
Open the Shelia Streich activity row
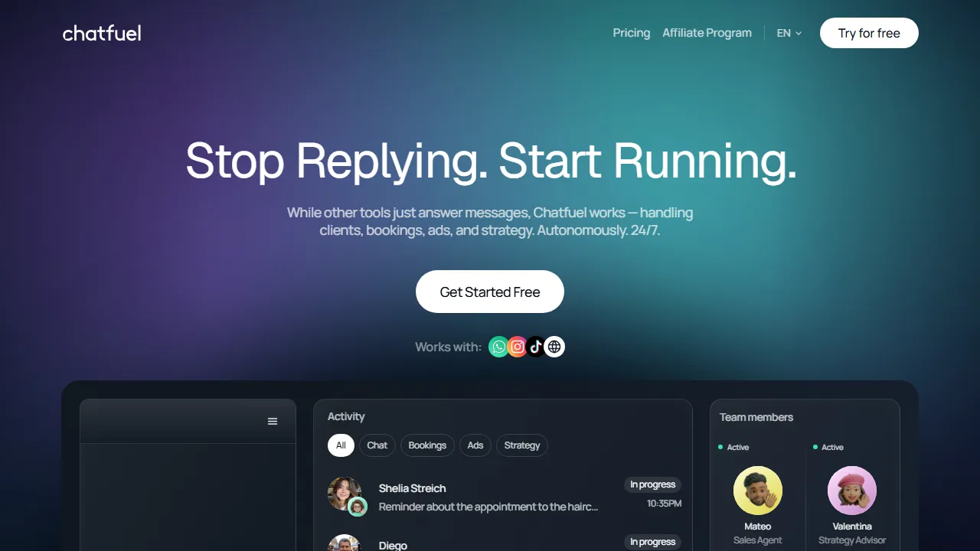pos(504,495)
